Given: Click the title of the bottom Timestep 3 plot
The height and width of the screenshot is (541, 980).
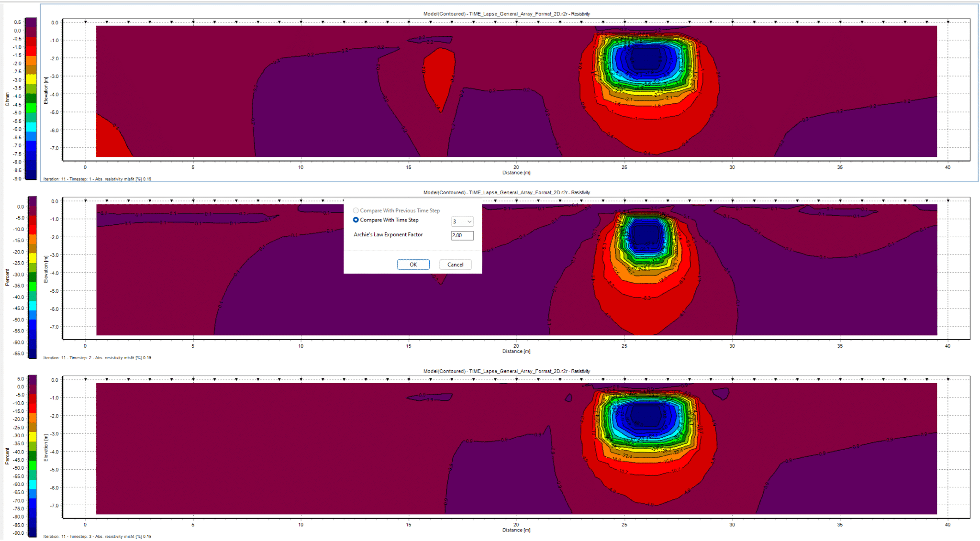Looking at the screenshot, I should point(506,372).
